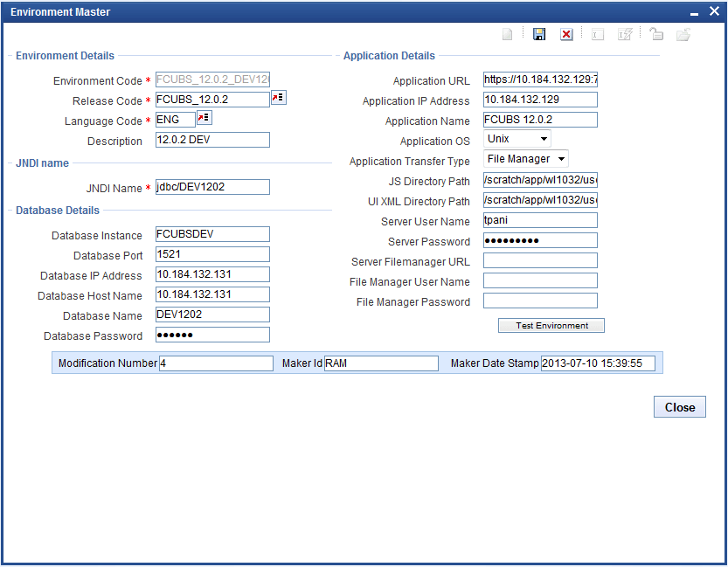Click the Close button

pyautogui.click(x=680, y=407)
